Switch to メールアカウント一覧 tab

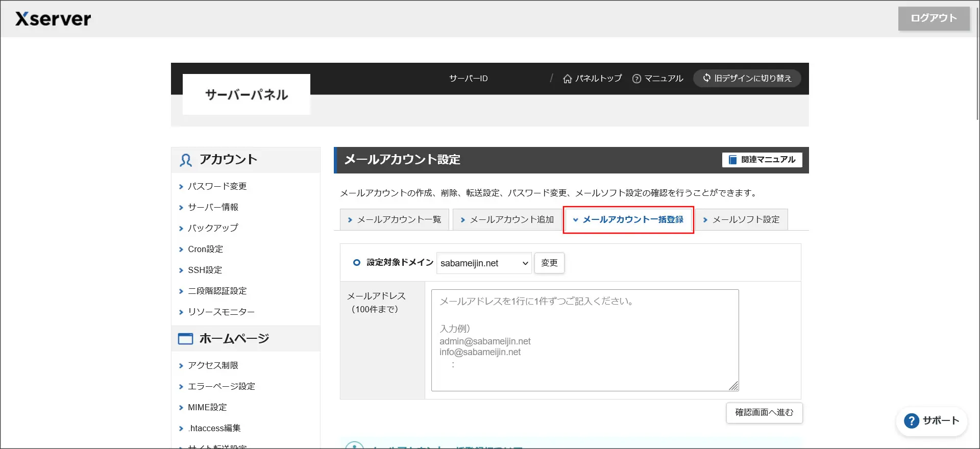tap(394, 219)
